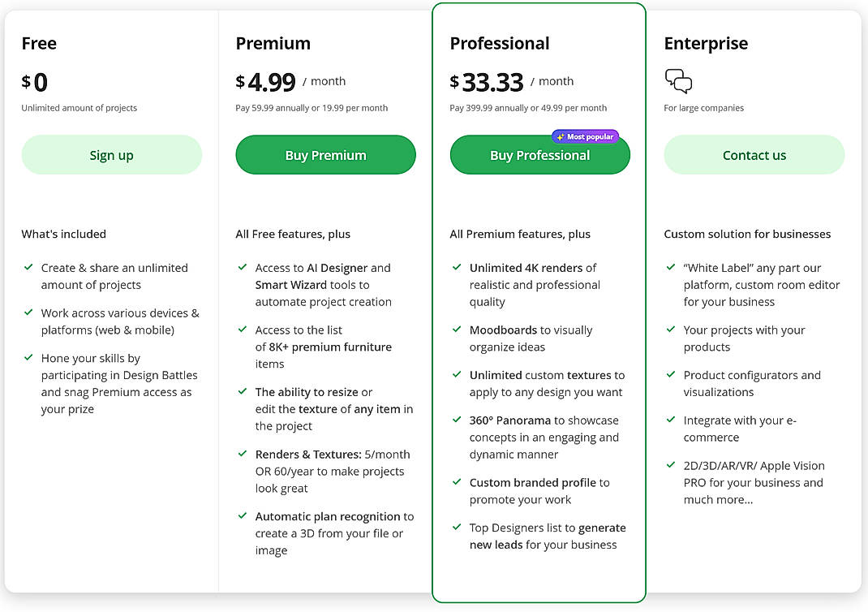Click the checkmark next to Design Battles feature
Image resolution: width=868 pixels, height=612 pixels.
27,358
